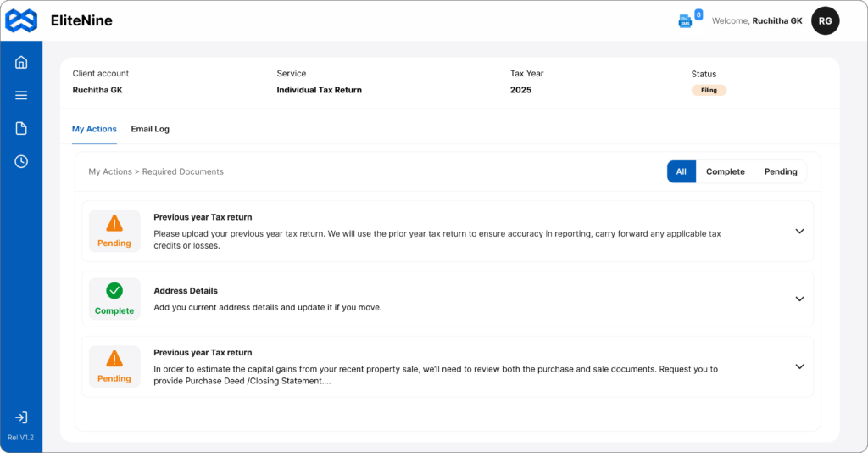The image size is (868, 453).
Task: Open the clock history icon in sidebar
Action: [x=21, y=161]
